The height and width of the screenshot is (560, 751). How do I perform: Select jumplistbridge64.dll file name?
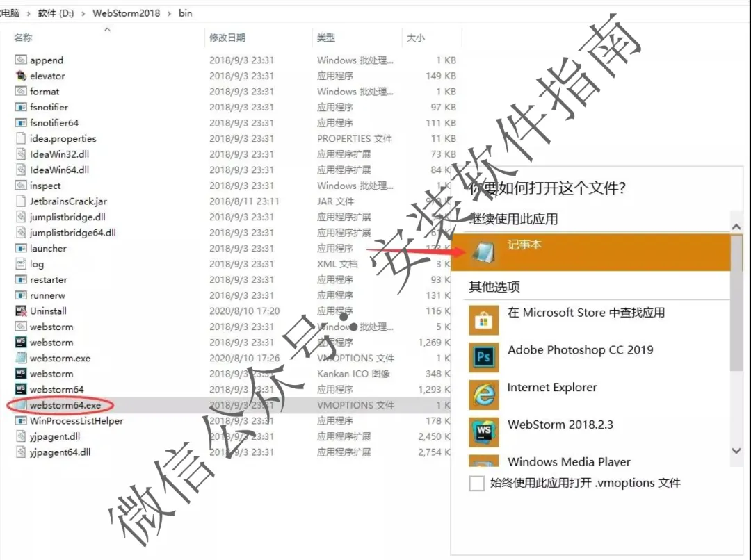pos(73,232)
